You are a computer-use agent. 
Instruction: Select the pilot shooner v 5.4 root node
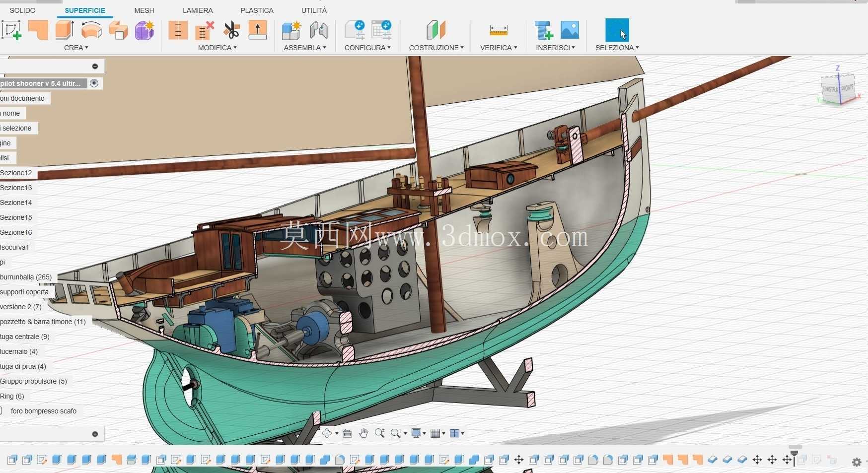tap(41, 83)
